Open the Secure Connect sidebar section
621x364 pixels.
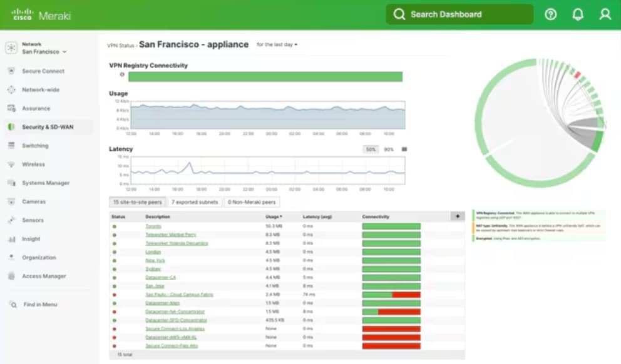tap(43, 71)
